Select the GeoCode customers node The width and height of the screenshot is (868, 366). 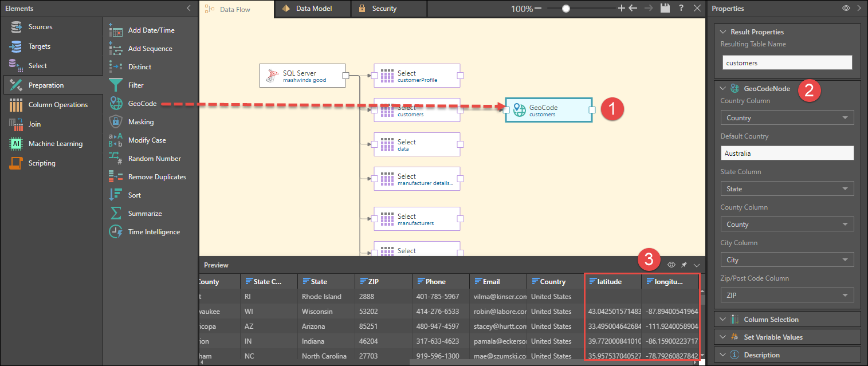548,111
